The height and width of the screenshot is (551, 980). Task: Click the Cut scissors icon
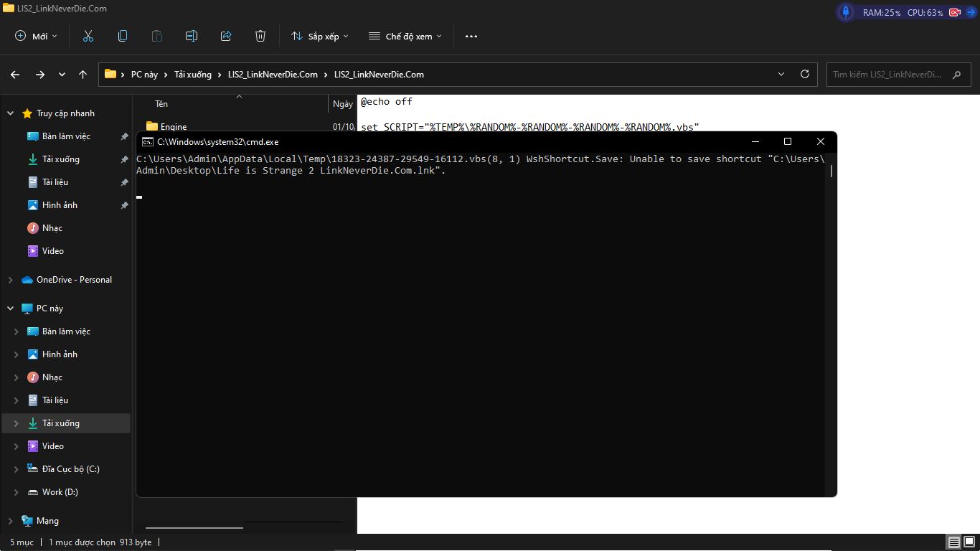pos(88,36)
